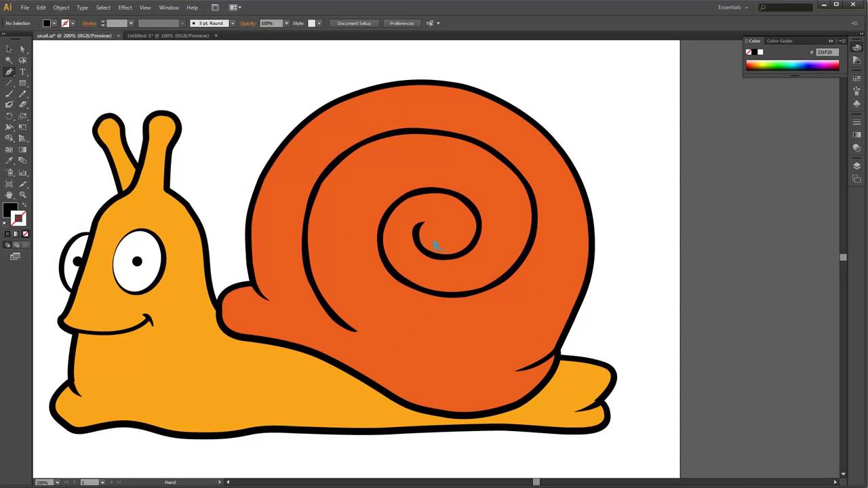Select the Artboard tool
868x488 pixels.
[x=9, y=184]
